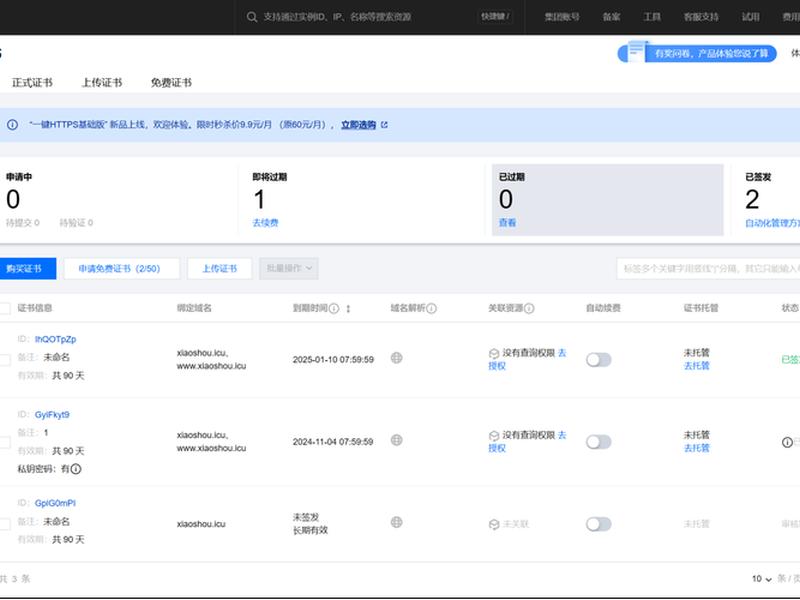Click the globe icon in the GyiFkyt9 row

click(396, 440)
